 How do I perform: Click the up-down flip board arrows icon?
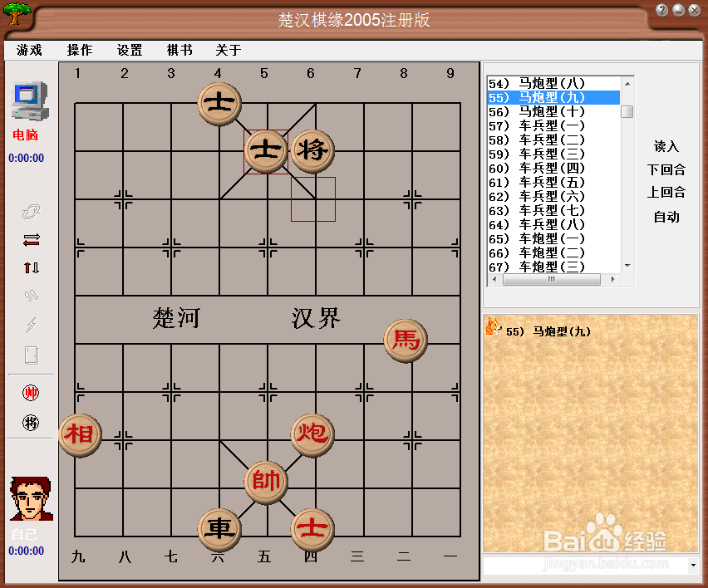pyautogui.click(x=31, y=267)
